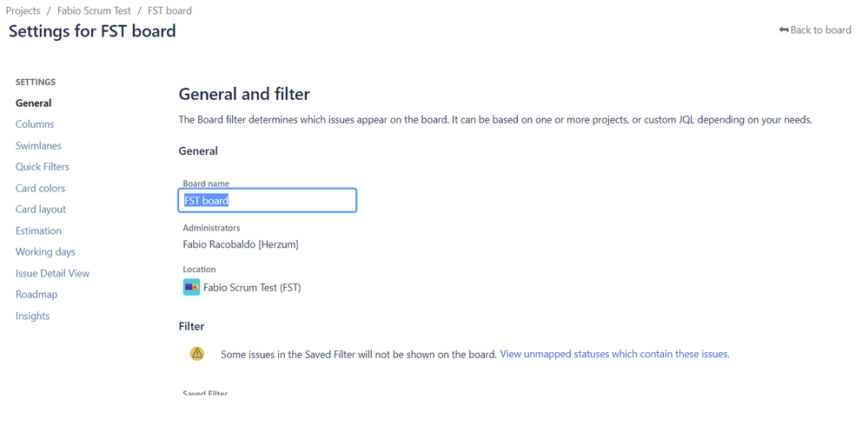Viewport: 868px width, 426px height.
Task: Open Working days settings
Action: click(x=45, y=252)
